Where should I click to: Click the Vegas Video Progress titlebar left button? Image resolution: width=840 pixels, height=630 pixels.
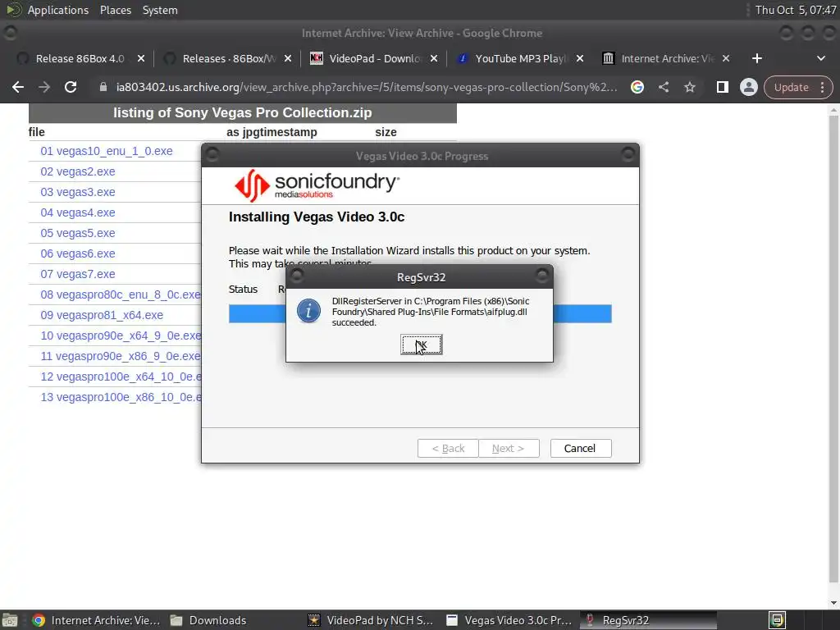(212, 155)
